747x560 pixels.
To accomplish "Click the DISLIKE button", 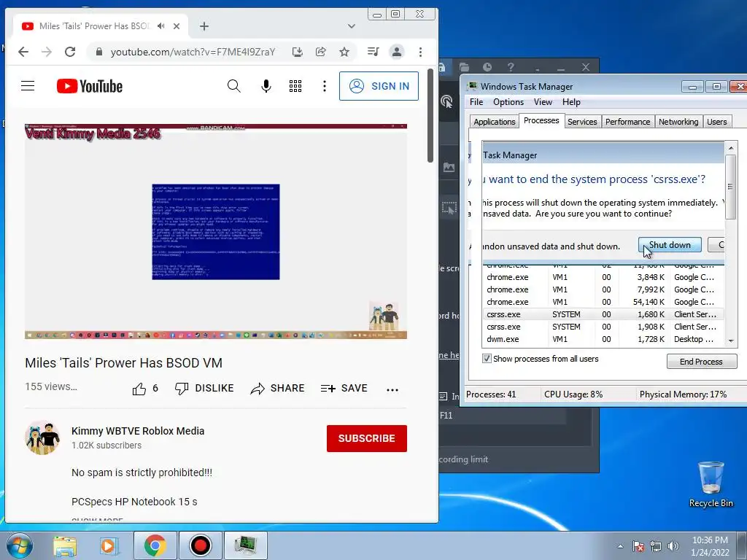I will pyautogui.click(x=204, y=389).
